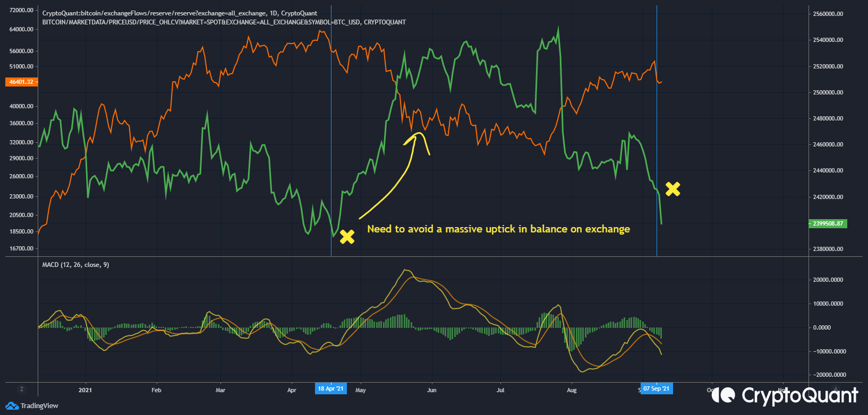The image size is (868, 415).
Task: Open the BTC_USD price OHLCV series title
Action: 224,22
